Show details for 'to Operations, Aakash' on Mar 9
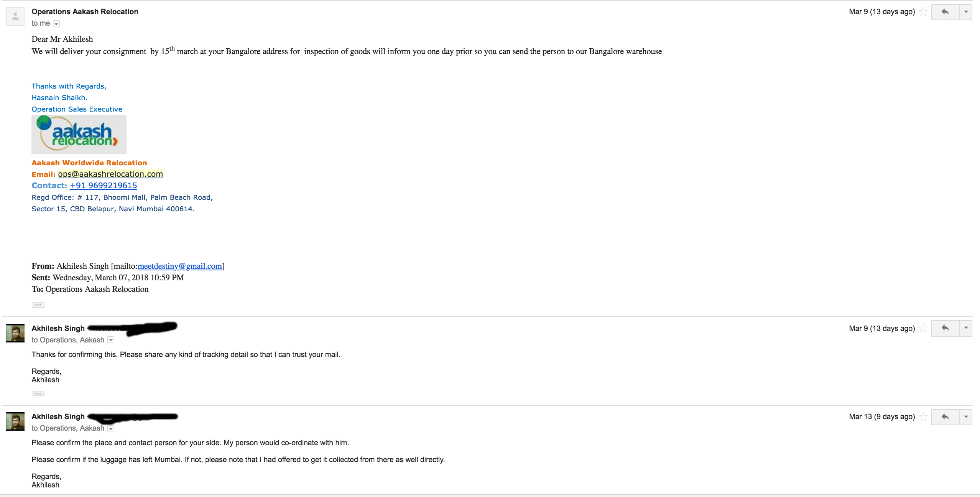Image resolution: width=980 pixels, height=497 pixels. coord(111,340)
